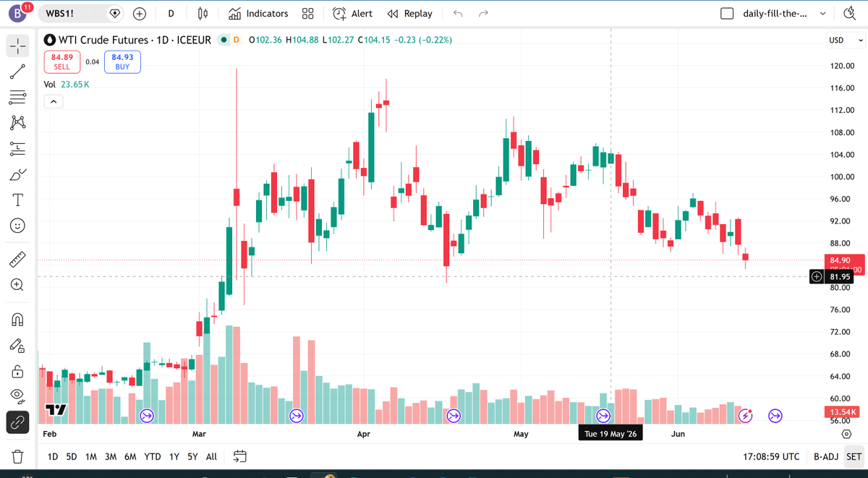The height and width of the screenshot is (478, 868).
Task: Toggle the magnet snap mode
Action: coord(17,319)
